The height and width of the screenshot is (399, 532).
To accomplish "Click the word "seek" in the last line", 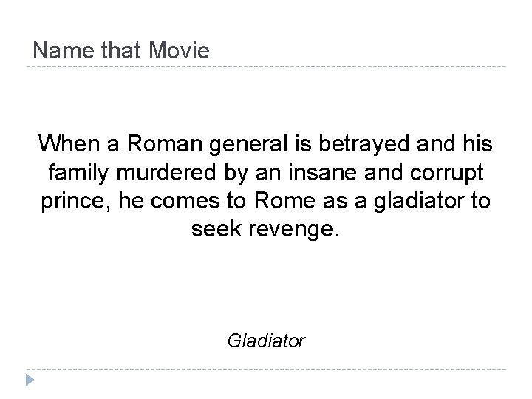I will (218, 230).
